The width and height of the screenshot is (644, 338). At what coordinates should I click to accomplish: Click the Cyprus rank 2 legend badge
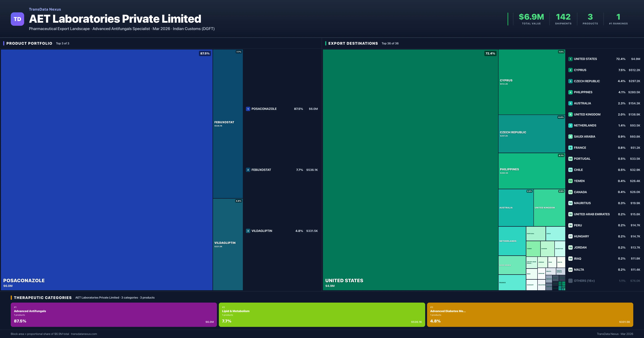point(570,70)
